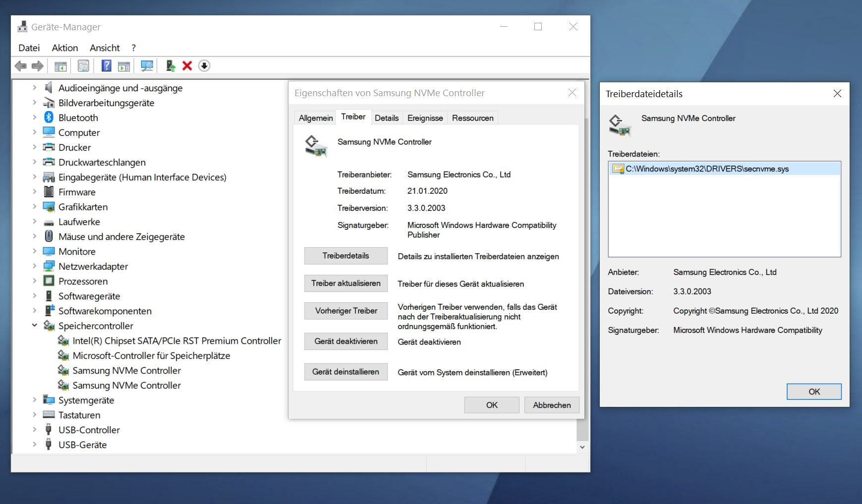Click the red X uninstall device toolbar icon
The height and width of the screenshot is (504, 862).
click(x=187, y=66)
